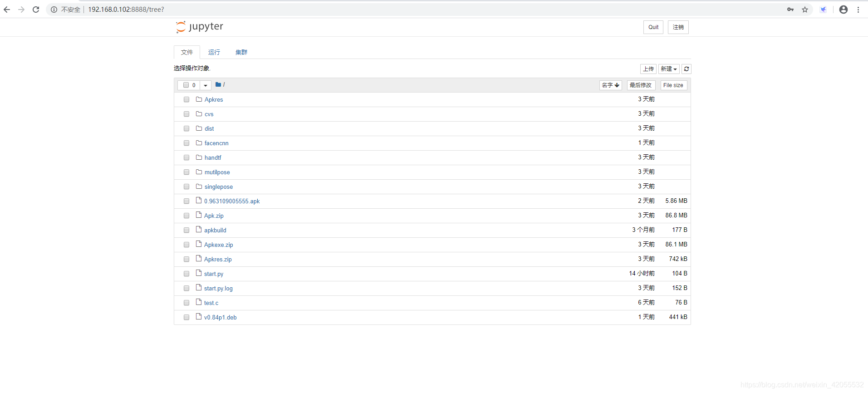This screenshot has height=393, width=868.
Task: Click the 注销 (Logout) button
Action: 678,27
